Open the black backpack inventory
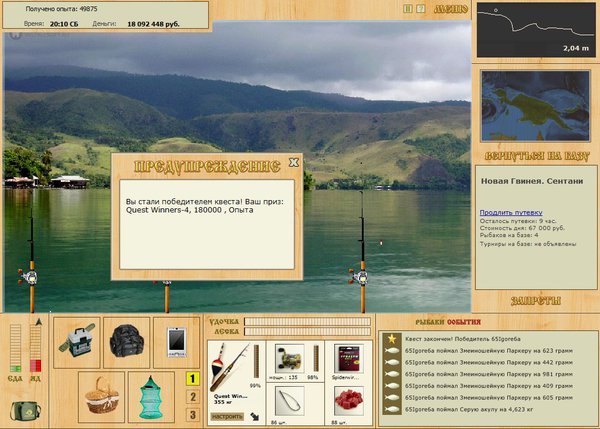Screen dimensions: 600x429 (x=127, y=343)
